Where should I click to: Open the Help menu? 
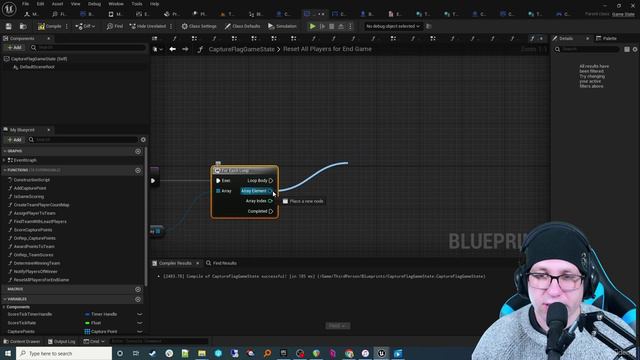pos(154,4)
